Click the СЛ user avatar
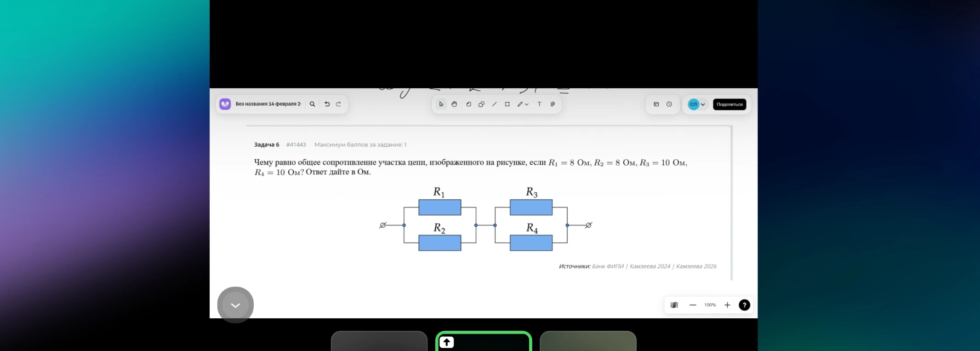980x351 pixels. [694, 104]
